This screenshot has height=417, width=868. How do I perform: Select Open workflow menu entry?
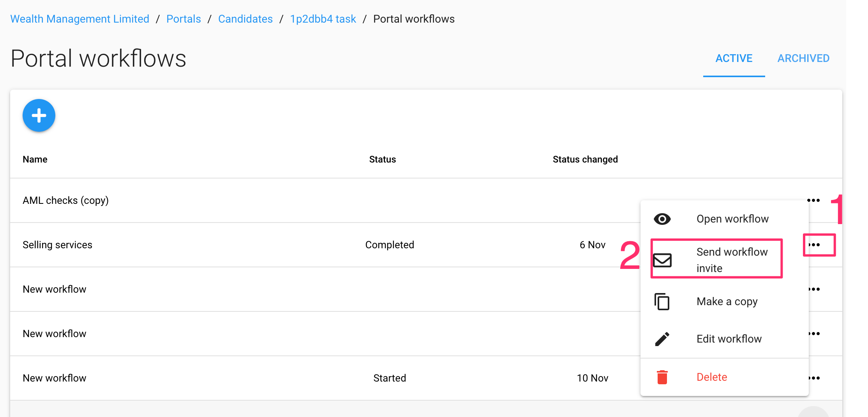pyautogui.click(x=732, y=219)
